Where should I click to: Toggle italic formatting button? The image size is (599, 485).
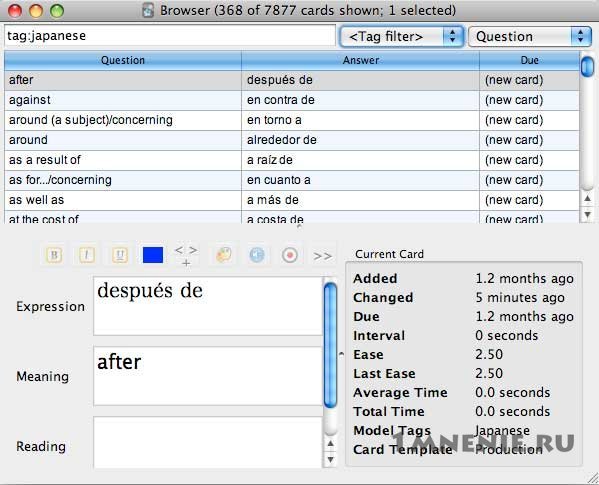[x=87, y=255]
